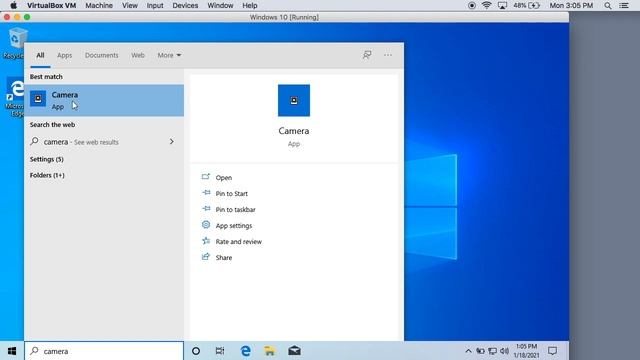Screen dimensions: 640x360
Task: Open the Action Center notifications icon
Action: pyautogui.click(x=553, y=351)
